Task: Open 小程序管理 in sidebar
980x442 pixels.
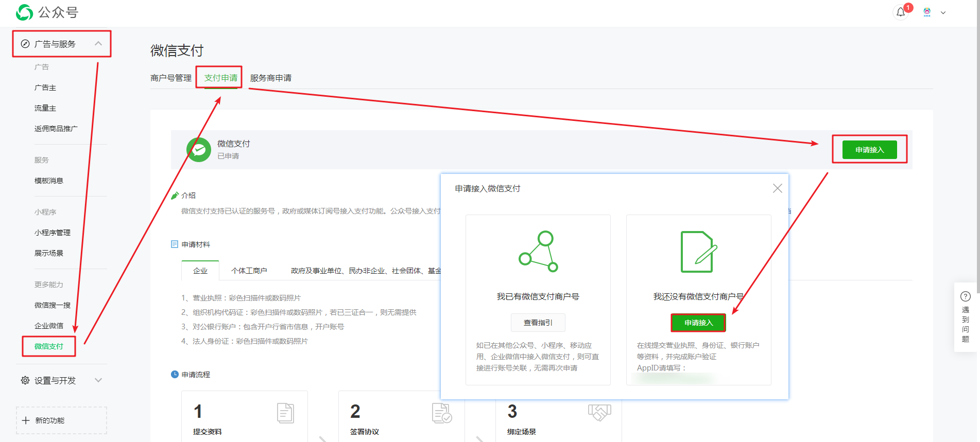Action: click(53, 233)
